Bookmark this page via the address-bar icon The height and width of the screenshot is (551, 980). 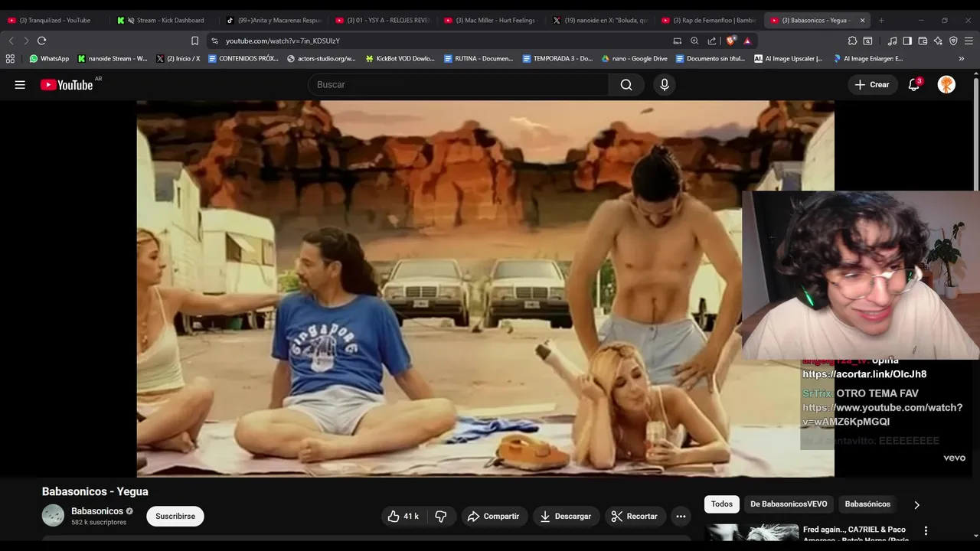tap(194, 41)
